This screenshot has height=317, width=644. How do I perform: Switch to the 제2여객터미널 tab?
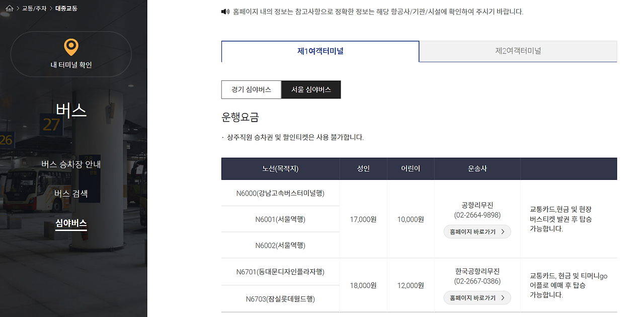tap(518, 52)
